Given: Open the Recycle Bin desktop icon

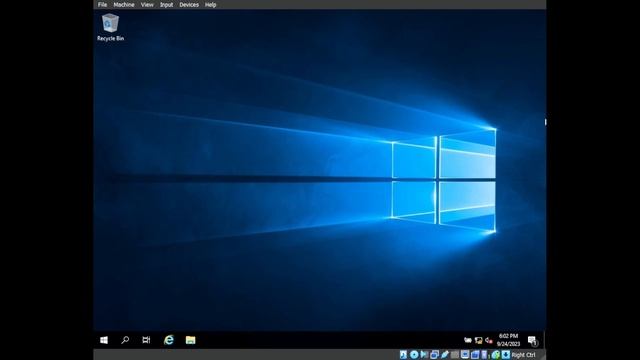Looking at the screenshot, I should pos(110,27).
